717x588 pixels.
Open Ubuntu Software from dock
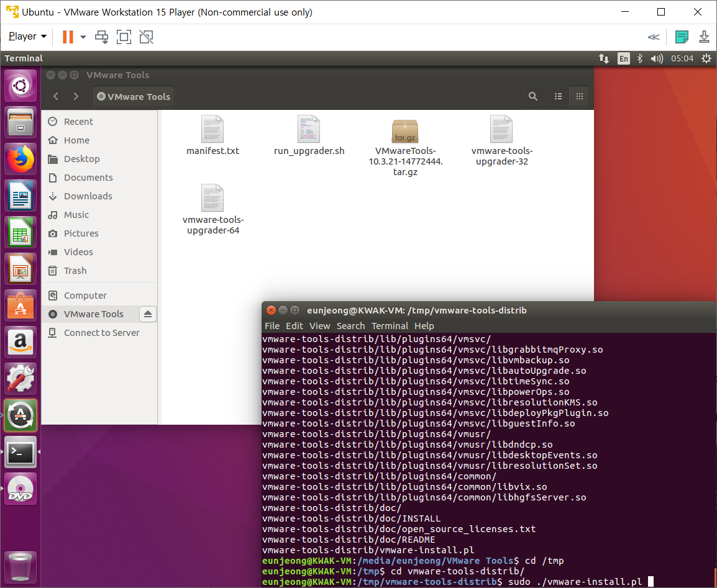coord(21,305)
